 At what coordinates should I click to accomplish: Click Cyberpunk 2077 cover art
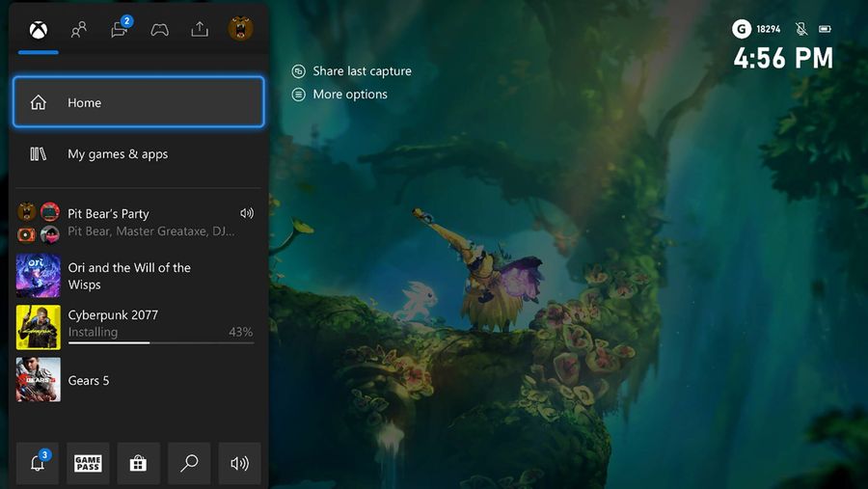pos(39,327)
